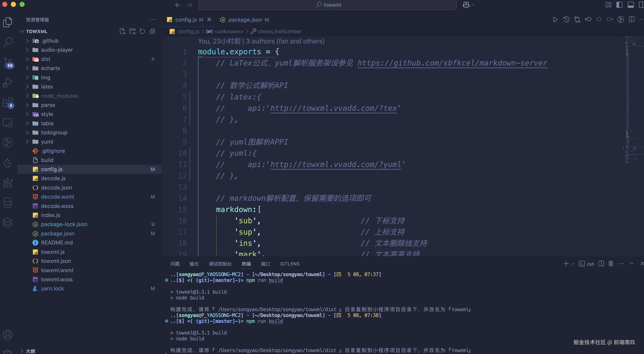Expand the 大纲 outline section
The image size is (644, 354).
(31, 351)
